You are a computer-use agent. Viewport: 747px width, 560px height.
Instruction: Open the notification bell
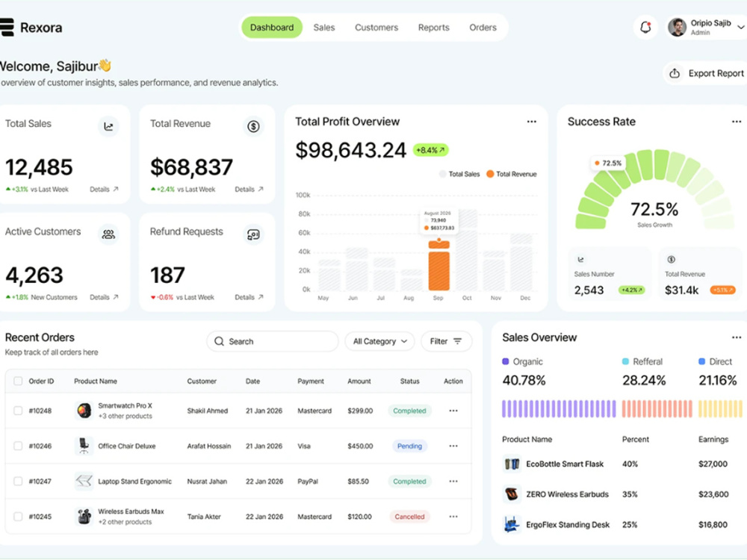pyautogui.click(x=645, y=27)
